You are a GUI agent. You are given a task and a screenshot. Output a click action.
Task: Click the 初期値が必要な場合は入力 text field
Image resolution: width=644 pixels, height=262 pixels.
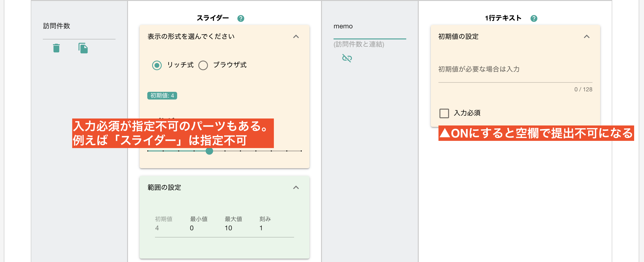tap(515, 69)
